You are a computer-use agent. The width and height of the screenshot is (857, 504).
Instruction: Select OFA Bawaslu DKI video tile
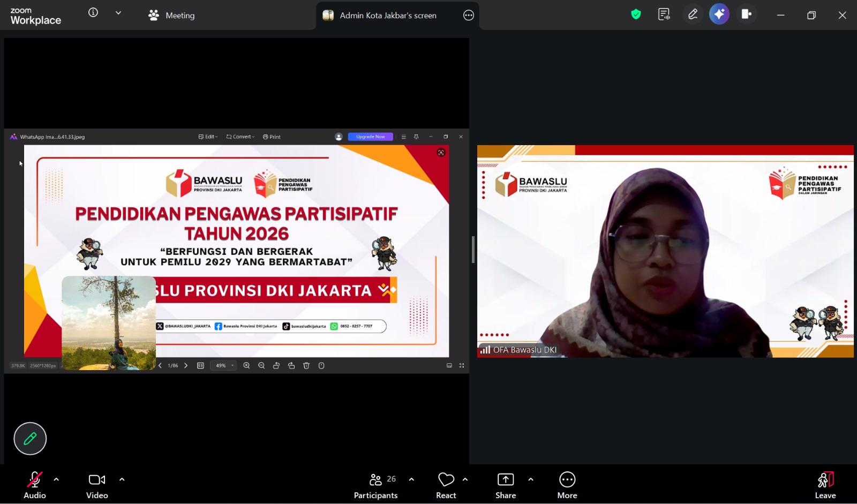665,251
